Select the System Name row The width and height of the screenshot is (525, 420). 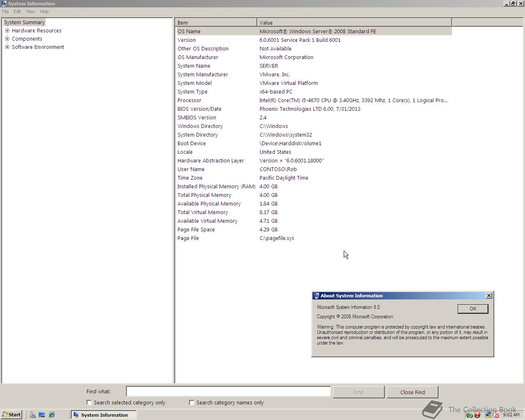point(314,66)
